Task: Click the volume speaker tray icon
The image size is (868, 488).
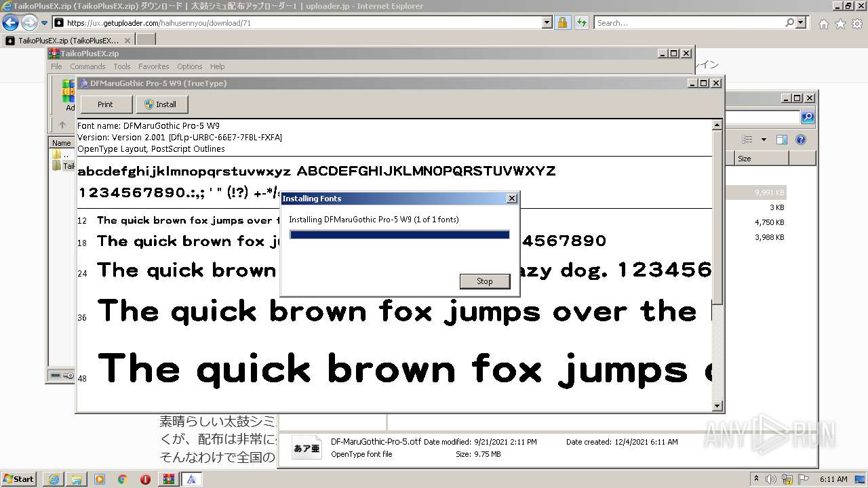Action: pyautogui.click(x=772, y=479)
